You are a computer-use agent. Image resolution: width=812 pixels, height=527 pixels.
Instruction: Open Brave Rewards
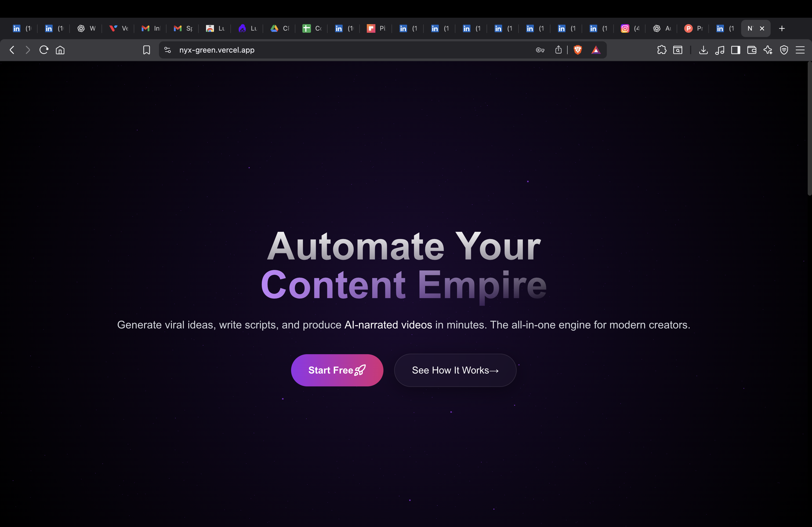[x=596, y=50]
